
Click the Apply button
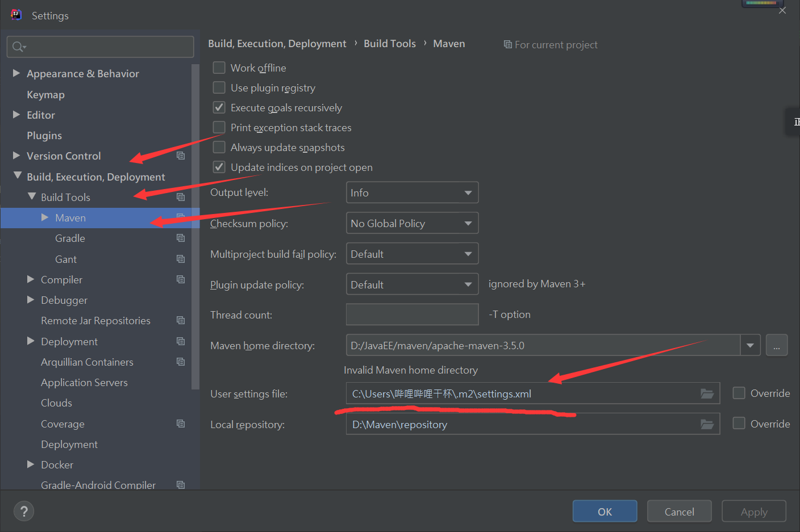(754, 511)
